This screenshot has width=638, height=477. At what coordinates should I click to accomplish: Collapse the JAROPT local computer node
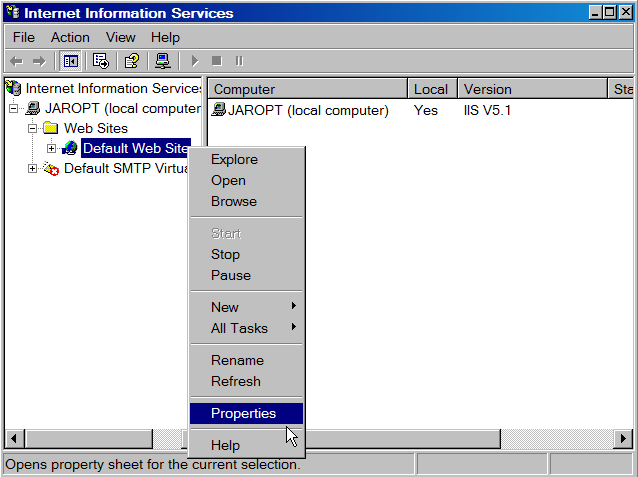pos(13,109)
